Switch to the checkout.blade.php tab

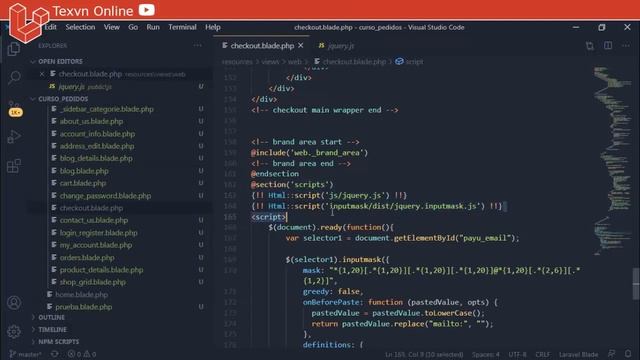coord(262,46)
